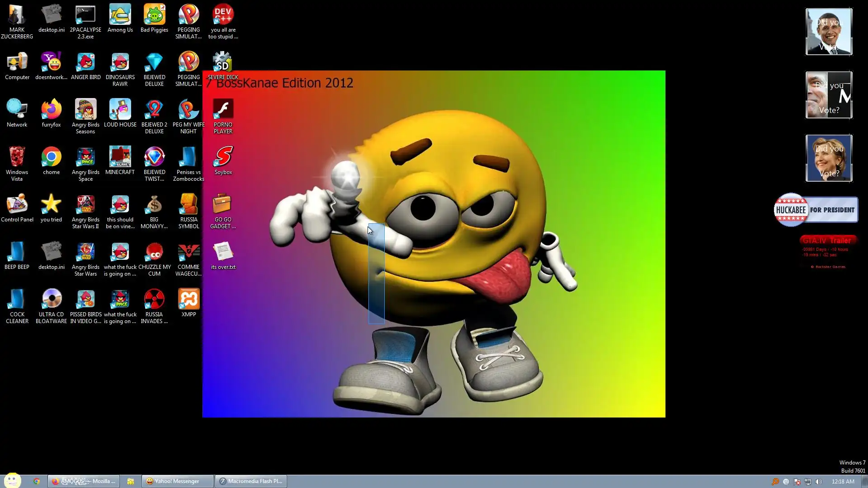
Task: Click the Action Center flag tray icon
Action: tap(797, 482)
